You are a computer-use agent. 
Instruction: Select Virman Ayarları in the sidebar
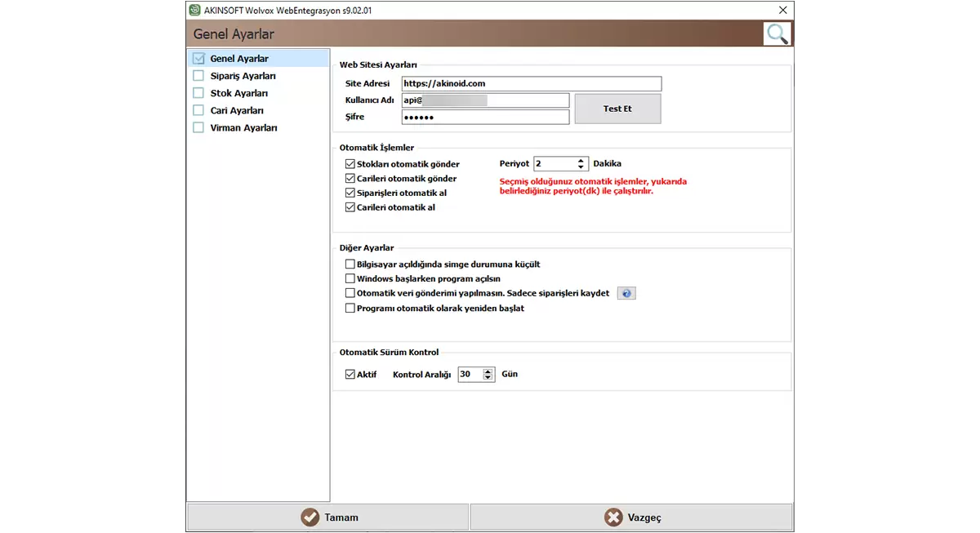point(243,128)
